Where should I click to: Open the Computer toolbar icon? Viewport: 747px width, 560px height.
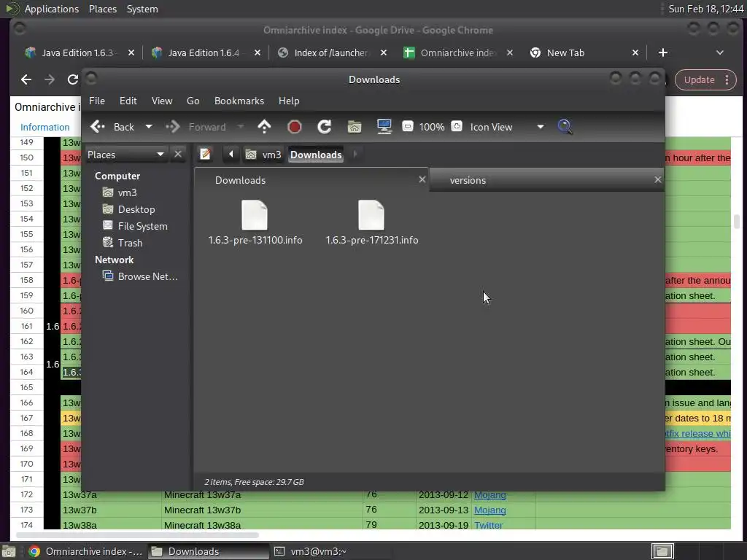pos(384,127)
